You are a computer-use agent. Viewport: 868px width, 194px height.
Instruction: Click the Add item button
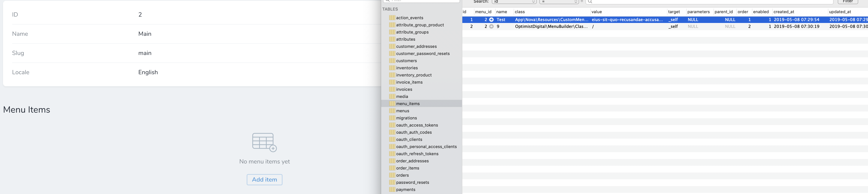(264, 179)
